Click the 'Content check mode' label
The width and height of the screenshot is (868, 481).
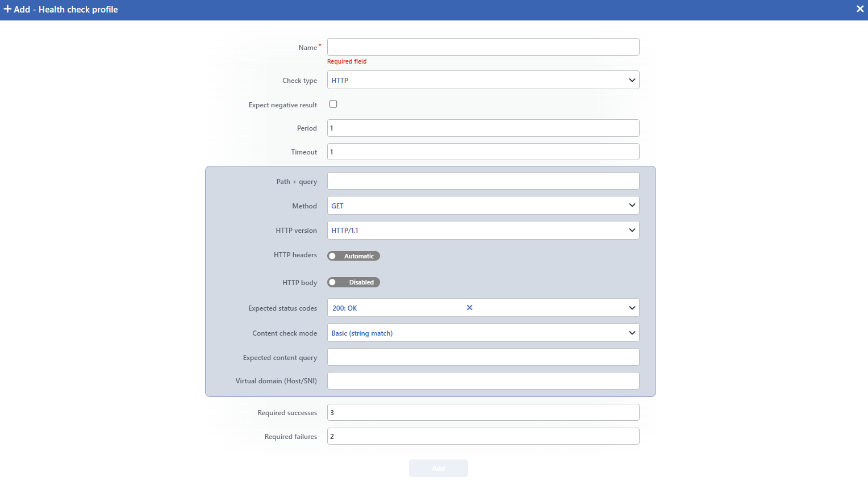(285, 333)
